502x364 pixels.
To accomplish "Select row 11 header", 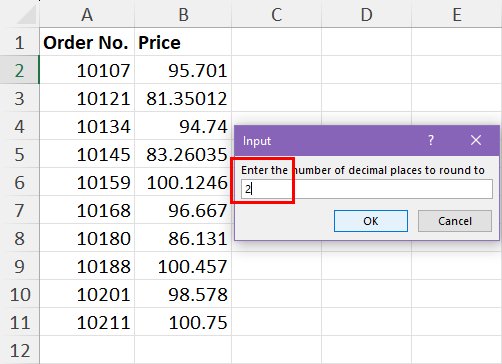I will click(19, 322).
